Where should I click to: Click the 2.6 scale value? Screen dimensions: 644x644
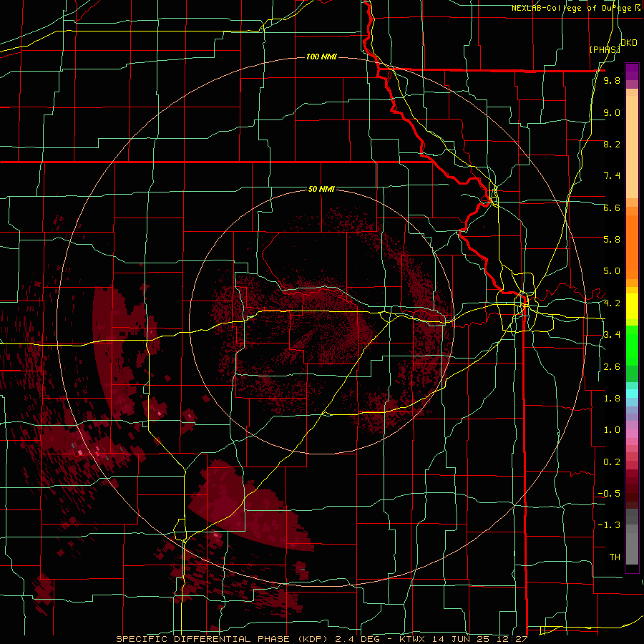pos(612,367)
